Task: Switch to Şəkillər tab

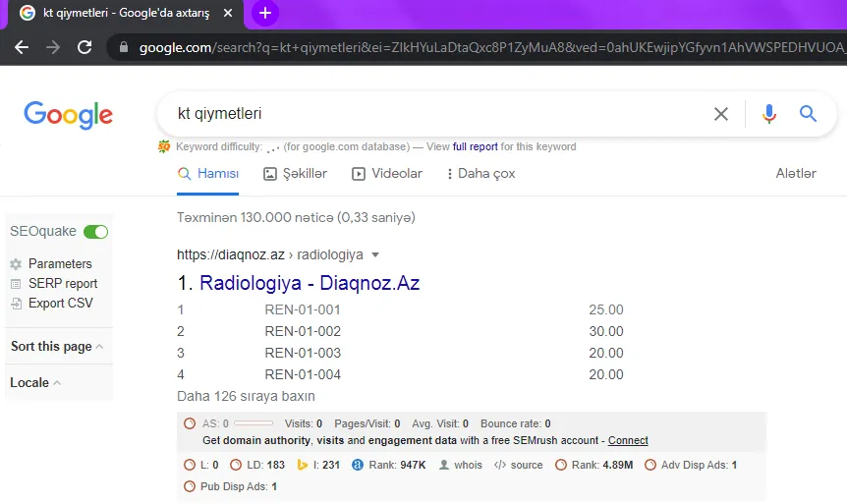Action: click(295, 173)
